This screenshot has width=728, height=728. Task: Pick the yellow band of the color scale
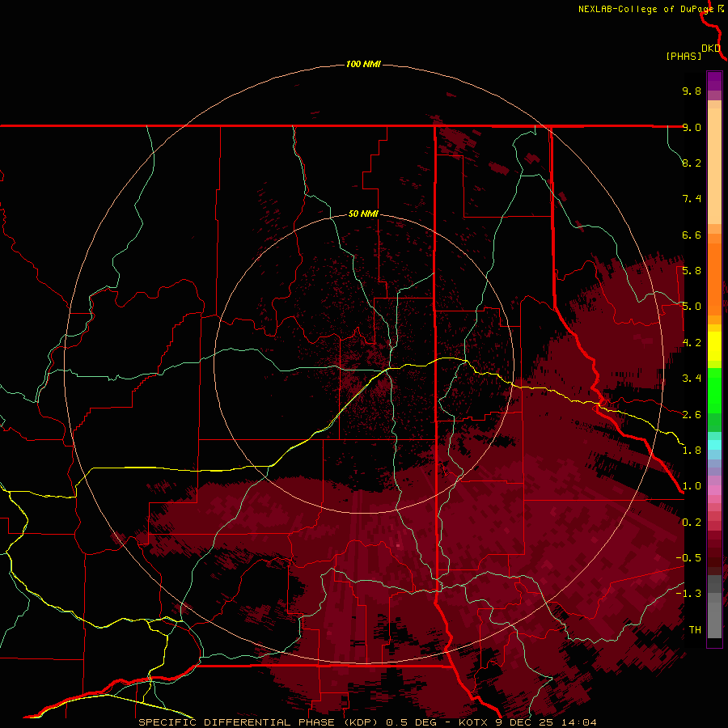(x=714, y=346)
